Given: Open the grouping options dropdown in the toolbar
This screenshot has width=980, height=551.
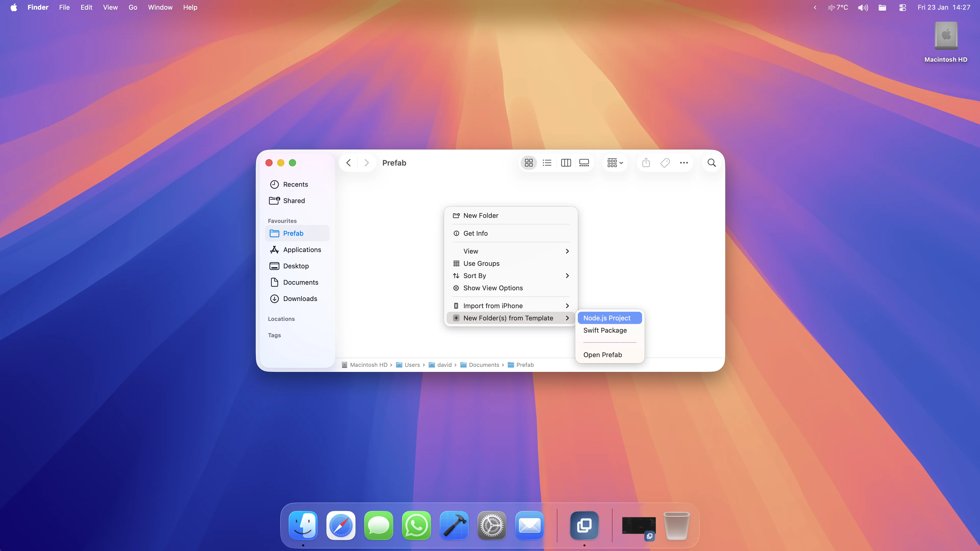Looking at the screenshot, I should 614,162.
